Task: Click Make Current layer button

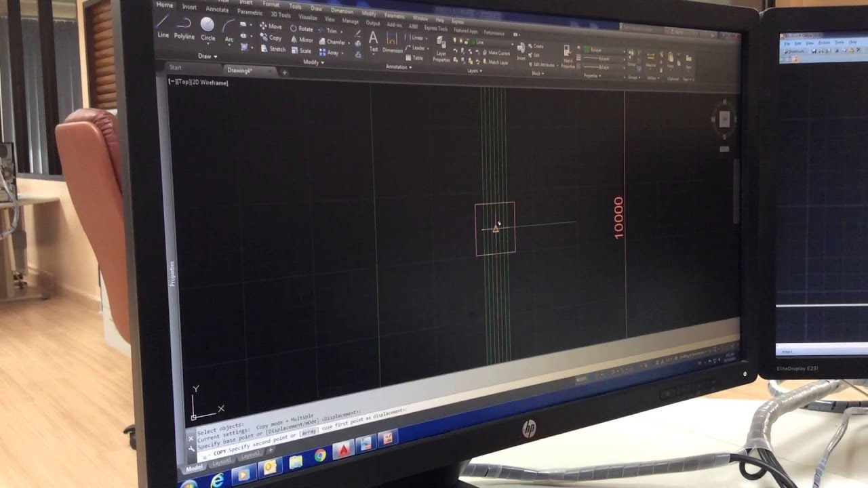Action: click(x=495, y=53)
